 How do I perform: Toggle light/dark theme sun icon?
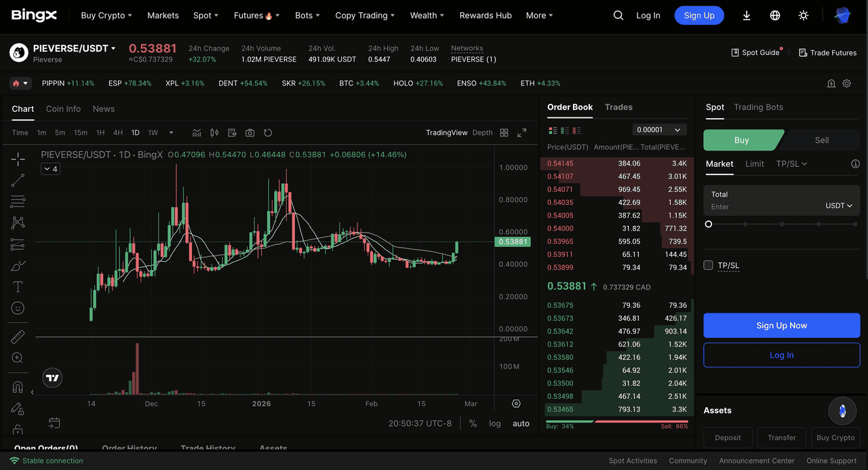coord(804,16)
